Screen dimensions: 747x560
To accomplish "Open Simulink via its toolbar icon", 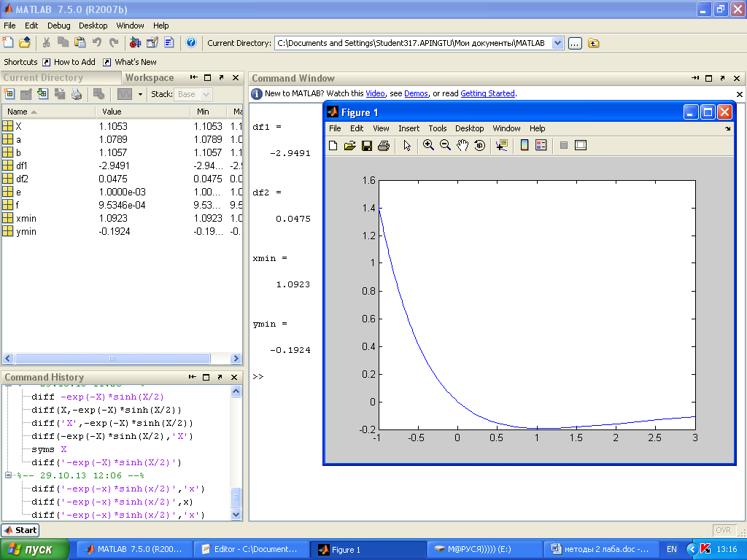I will click(135, 43).
